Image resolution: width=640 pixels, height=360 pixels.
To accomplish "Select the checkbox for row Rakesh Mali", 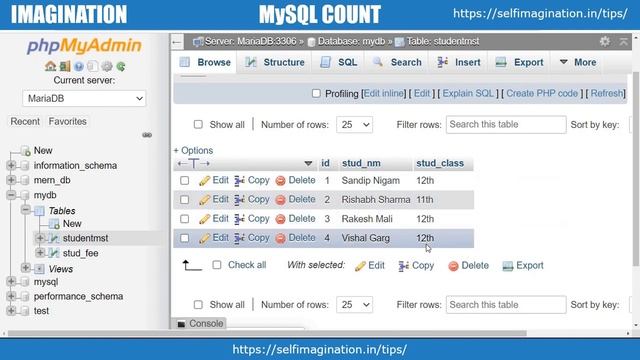I will (x=184, y=219).
